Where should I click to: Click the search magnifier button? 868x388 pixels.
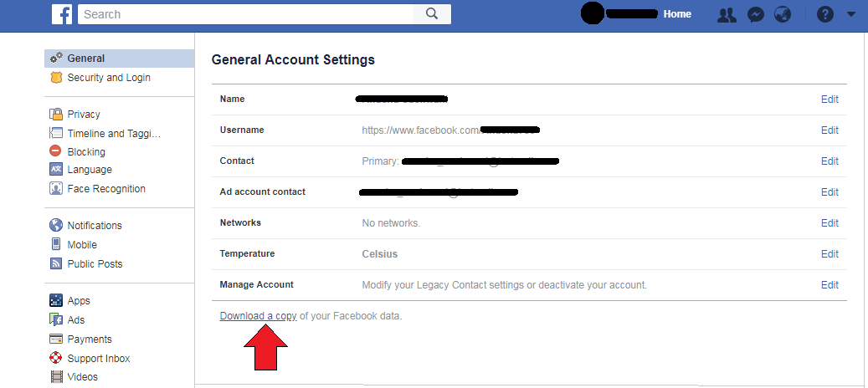[x=432, y=14]
